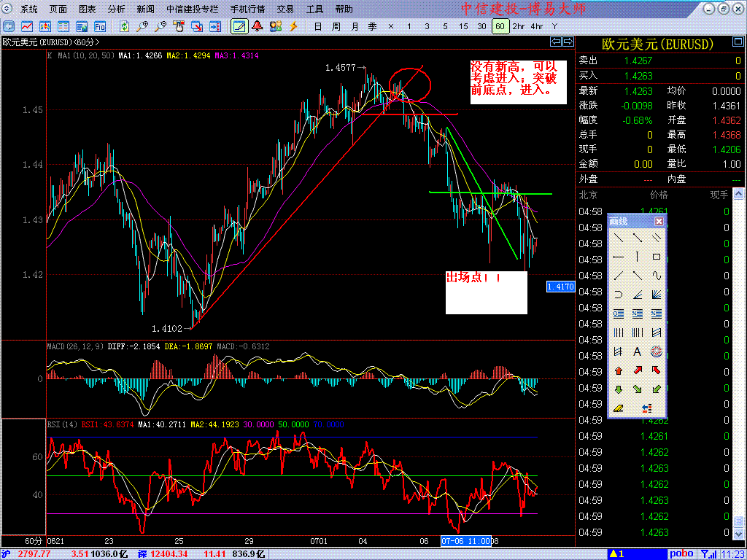Screen dimensions: 747x560
Task: Click the green refresh toolbar icon
Action: (x=124, y=27)
